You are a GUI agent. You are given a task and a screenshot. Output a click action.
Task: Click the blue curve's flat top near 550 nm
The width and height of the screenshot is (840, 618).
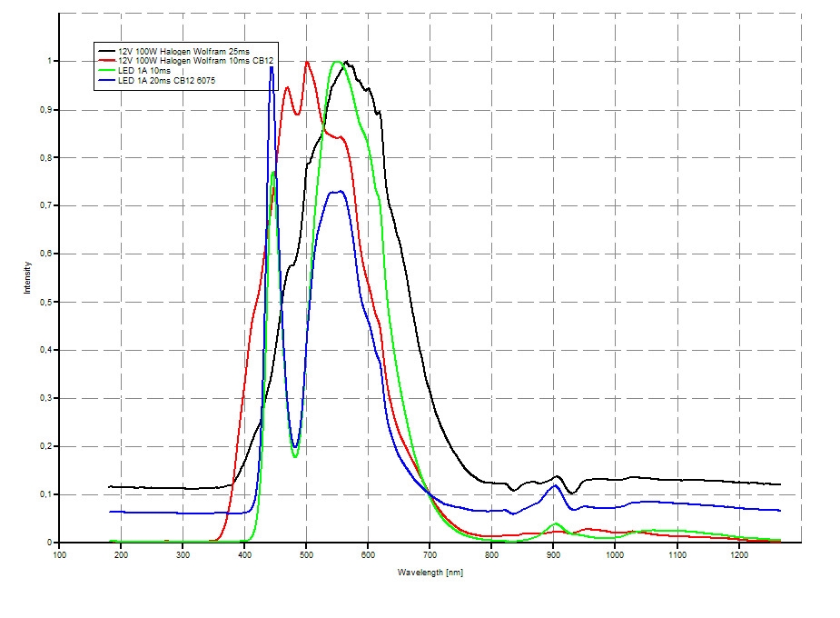click(336, 192)
